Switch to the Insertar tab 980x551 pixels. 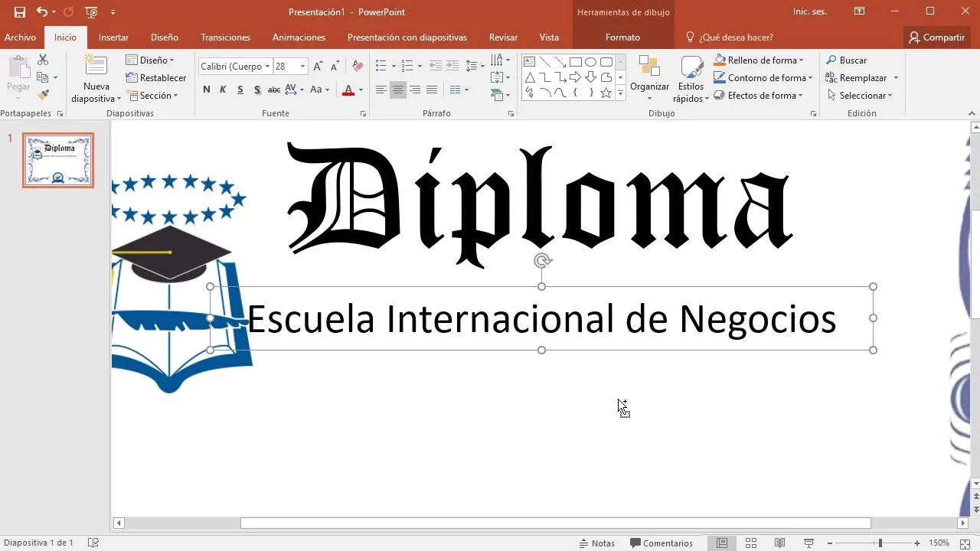pos(113,37)
